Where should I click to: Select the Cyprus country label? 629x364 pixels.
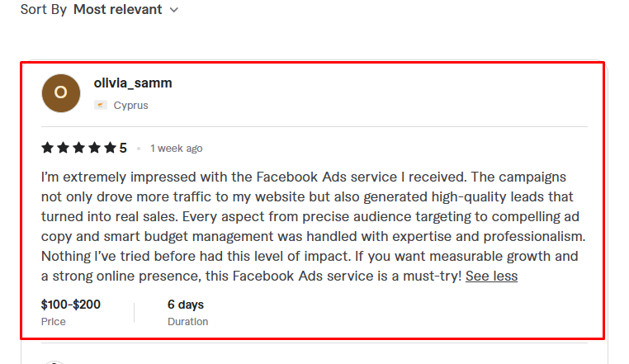[x=130, y=106]
